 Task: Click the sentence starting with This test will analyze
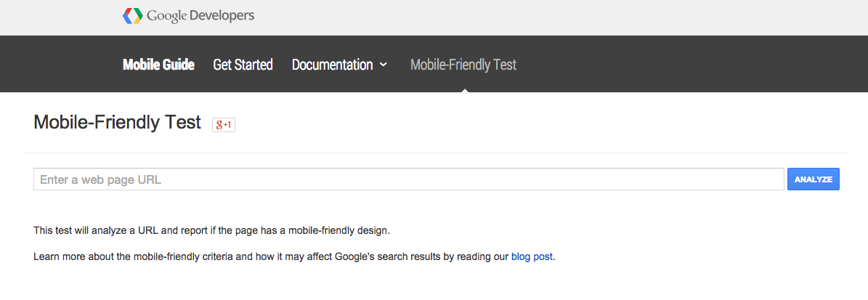coord(212,230)
